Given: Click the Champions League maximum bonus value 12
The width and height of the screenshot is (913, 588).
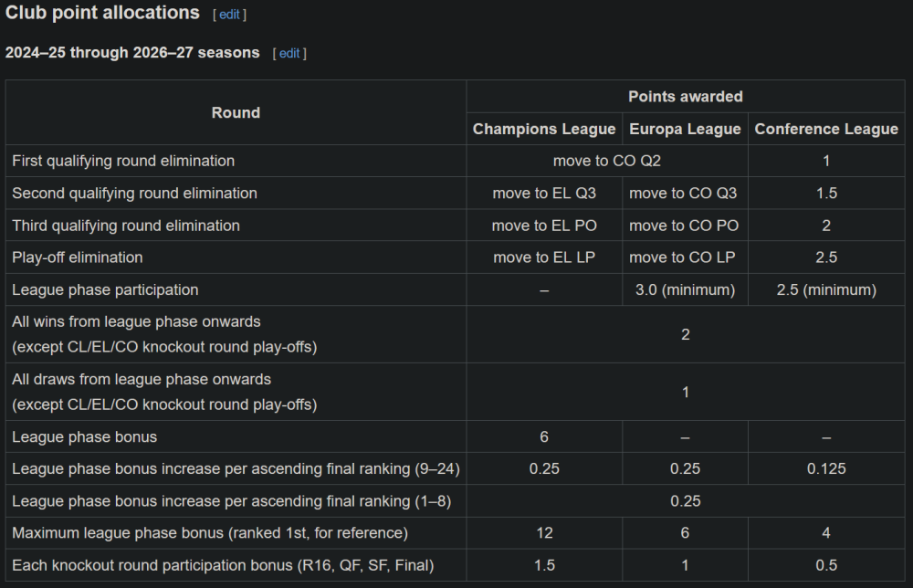Looking at the screenshot, I should (544, 532).
